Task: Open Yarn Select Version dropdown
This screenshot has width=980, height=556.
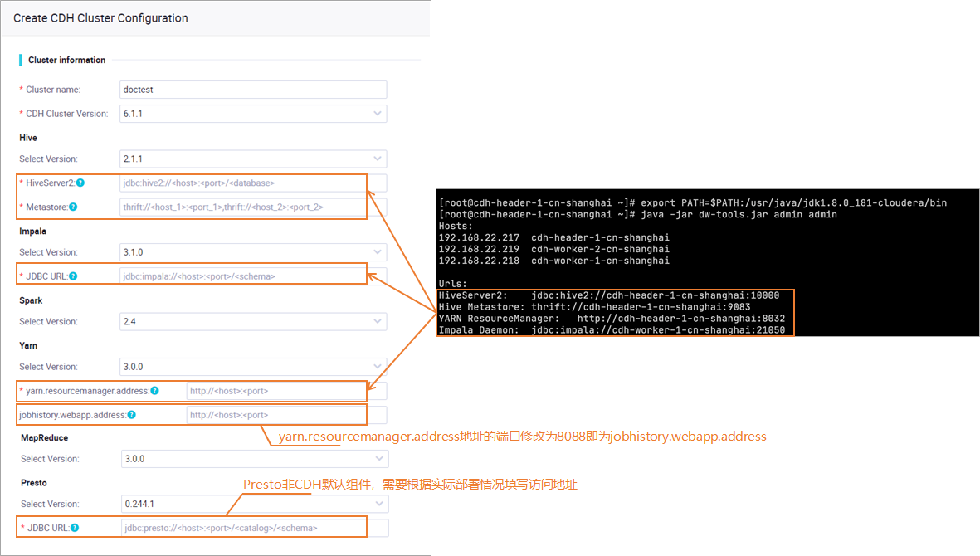Action: 253,367
